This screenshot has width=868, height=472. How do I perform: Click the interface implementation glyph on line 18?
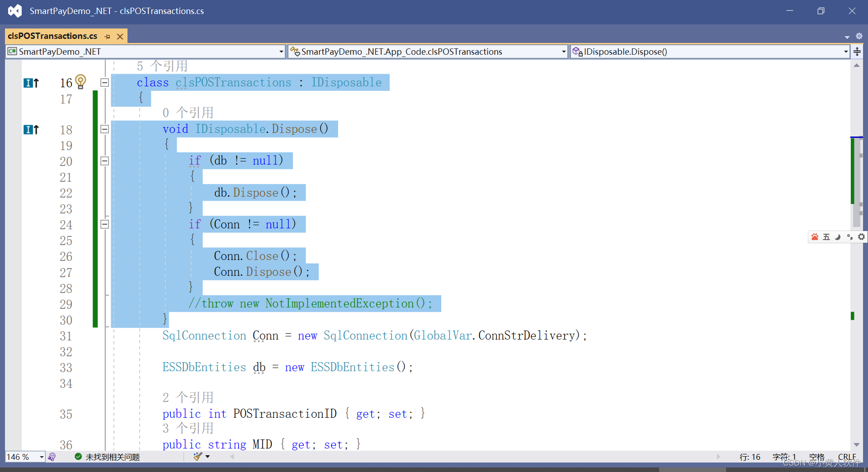[x=31, y=130]
